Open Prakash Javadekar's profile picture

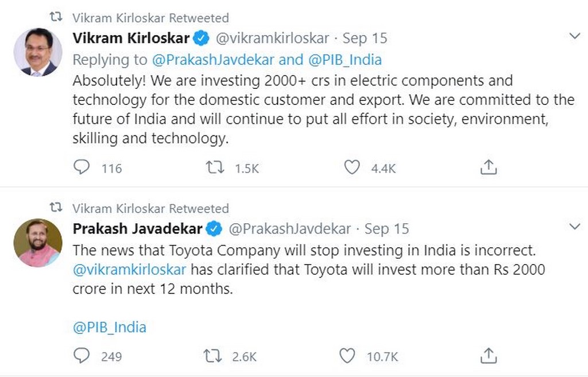[x=37, y=243]
